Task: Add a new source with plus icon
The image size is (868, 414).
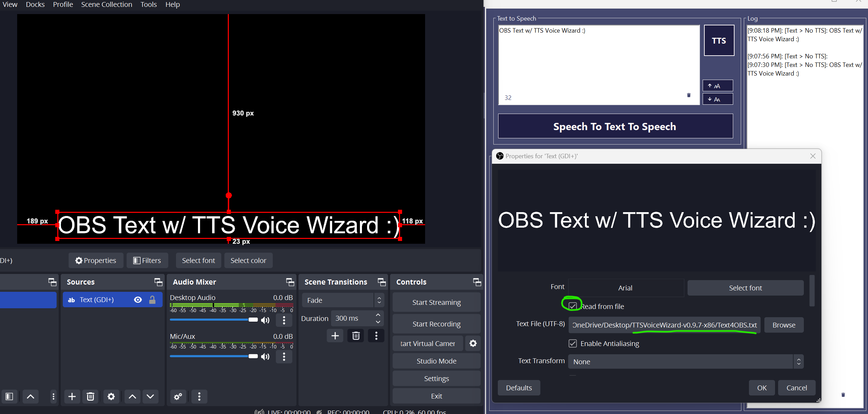Action: pyautogui.click(x=72, y=397)
